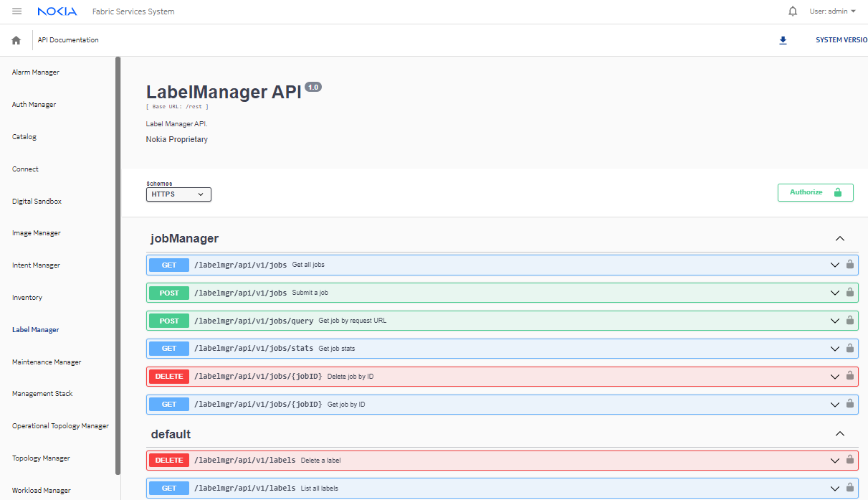Select Workload Manager in sidebar
Image resolution: width=868 pixels, height=500 pixels.
point(42,491)
